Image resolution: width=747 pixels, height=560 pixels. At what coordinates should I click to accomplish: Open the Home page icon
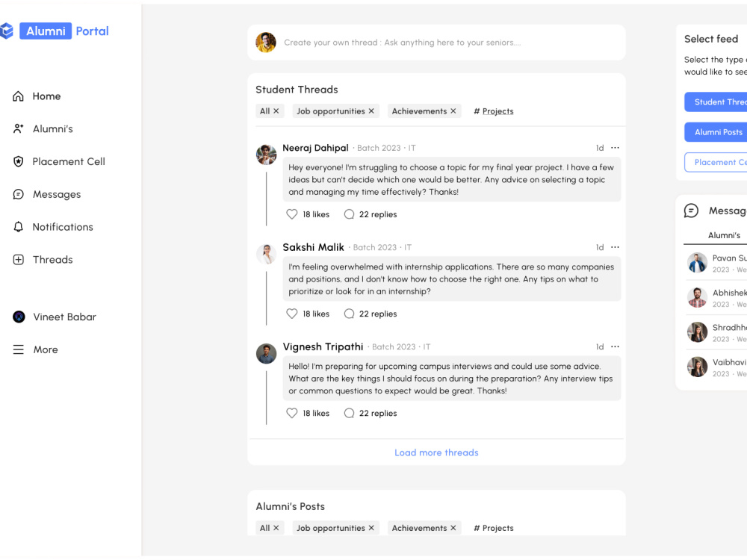click(x=18, y=96)
